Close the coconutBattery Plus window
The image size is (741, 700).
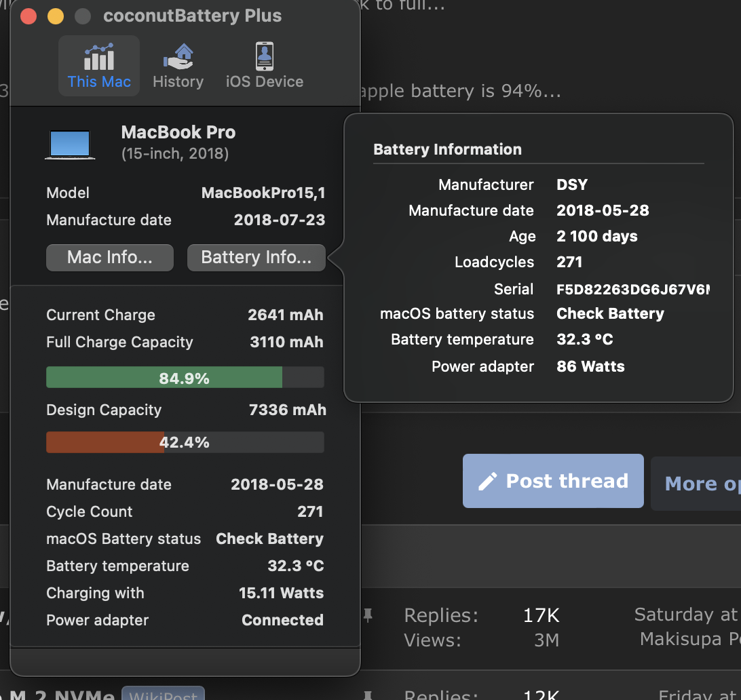(28, 16)
